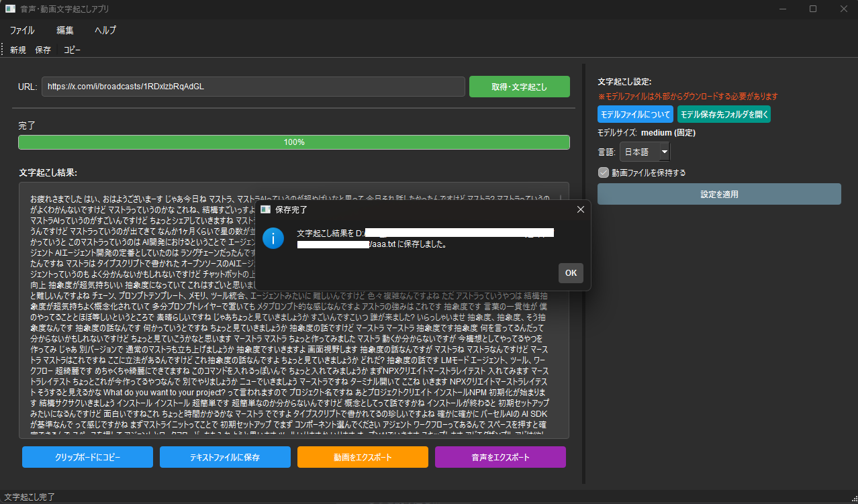
Task: Minimize the application window
Action: [782, 9]
